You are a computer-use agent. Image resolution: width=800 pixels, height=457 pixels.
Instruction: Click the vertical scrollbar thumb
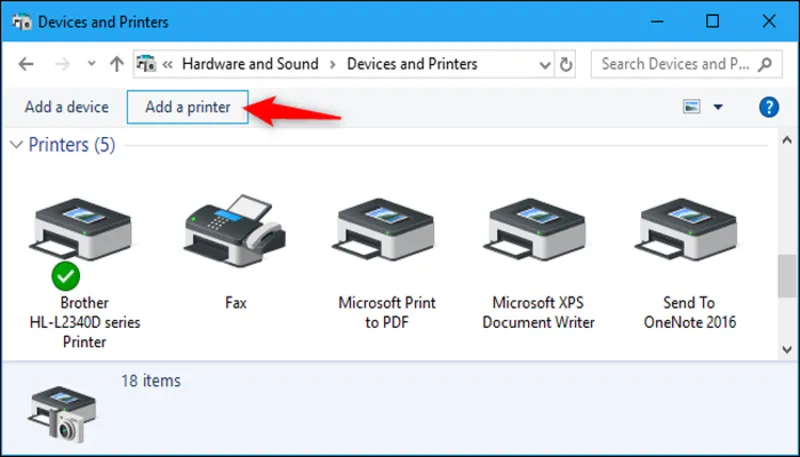786,276
